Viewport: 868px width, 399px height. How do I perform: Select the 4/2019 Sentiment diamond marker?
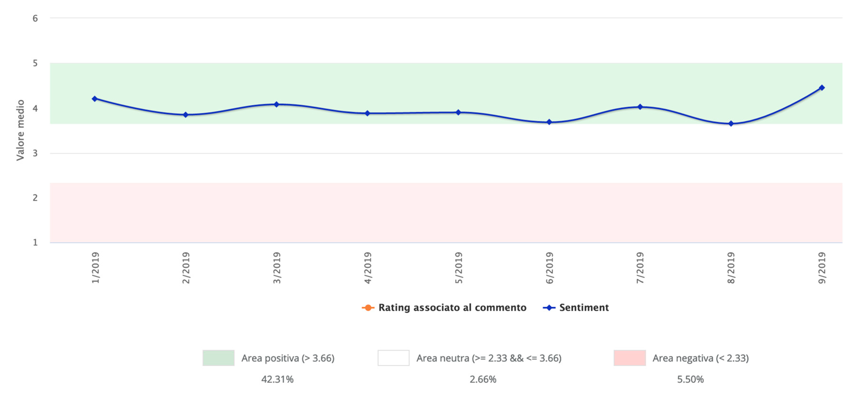[x=367, y=113]
